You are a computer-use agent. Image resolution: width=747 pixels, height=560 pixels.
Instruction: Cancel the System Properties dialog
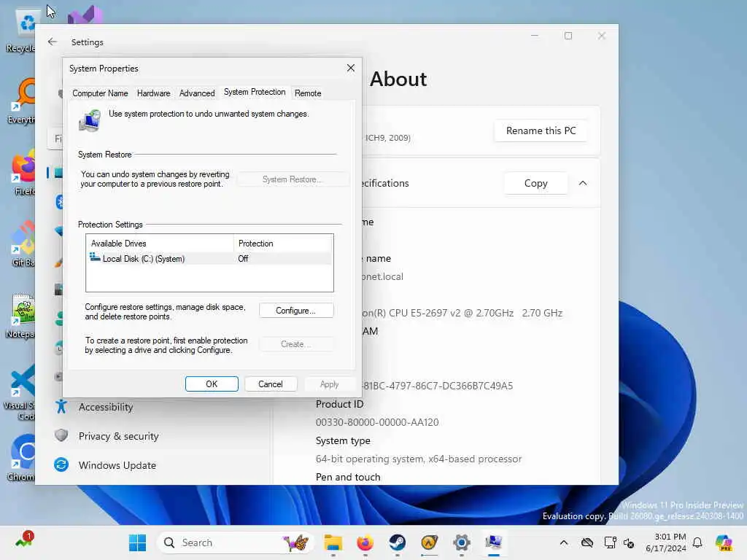270,384
